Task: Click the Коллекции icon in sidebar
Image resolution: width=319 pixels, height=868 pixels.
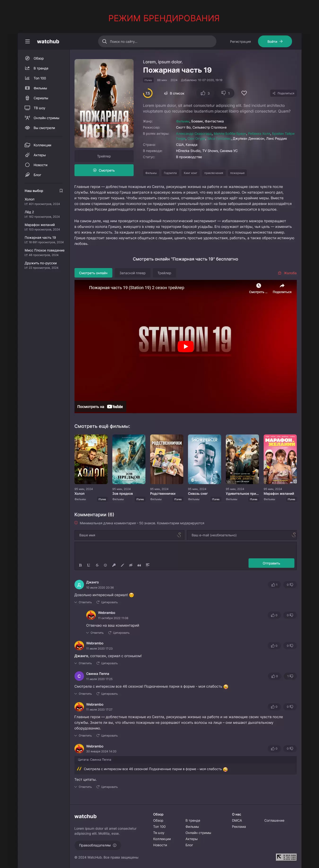Action: coord(27,145)
